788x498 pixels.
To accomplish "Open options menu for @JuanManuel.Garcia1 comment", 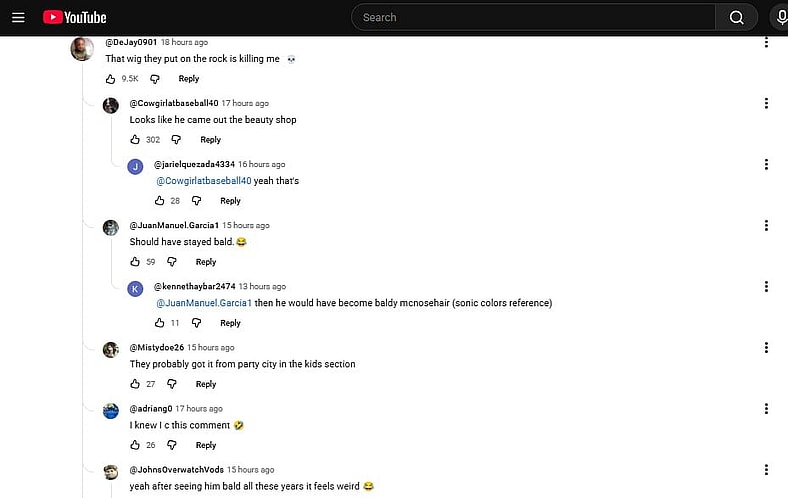I will pos(766,226).
